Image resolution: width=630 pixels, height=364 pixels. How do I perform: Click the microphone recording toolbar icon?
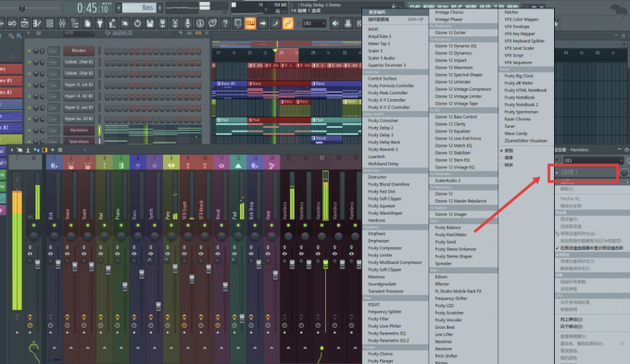click(x=187, y=24)
